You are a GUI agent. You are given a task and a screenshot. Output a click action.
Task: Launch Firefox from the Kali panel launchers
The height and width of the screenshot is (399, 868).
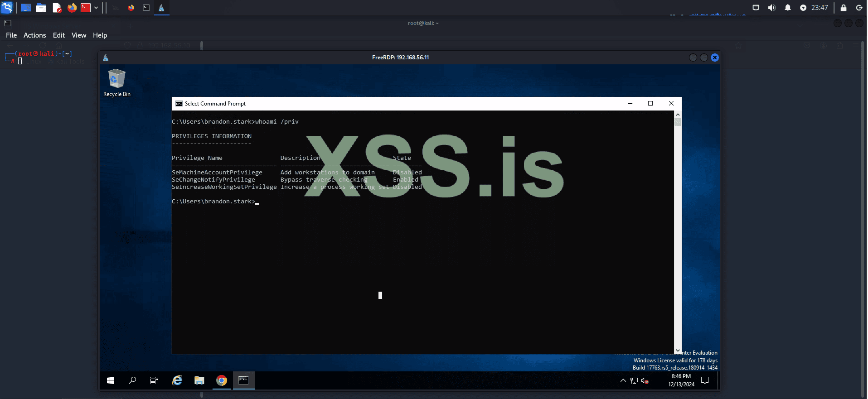[x=72, y=8]
